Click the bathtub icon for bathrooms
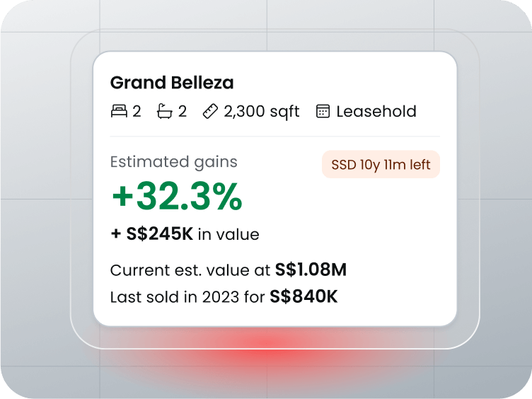This screenshot has width=532, height=399. tap(165, 111)
